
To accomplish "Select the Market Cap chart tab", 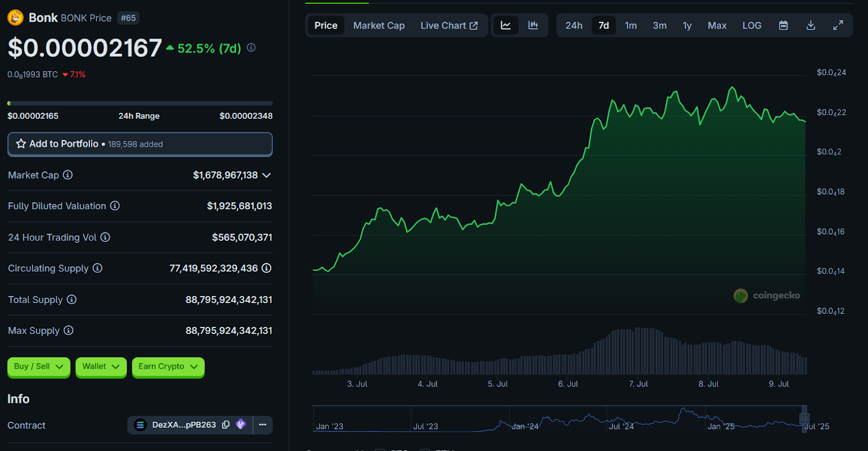I will [x=379, y=25].
